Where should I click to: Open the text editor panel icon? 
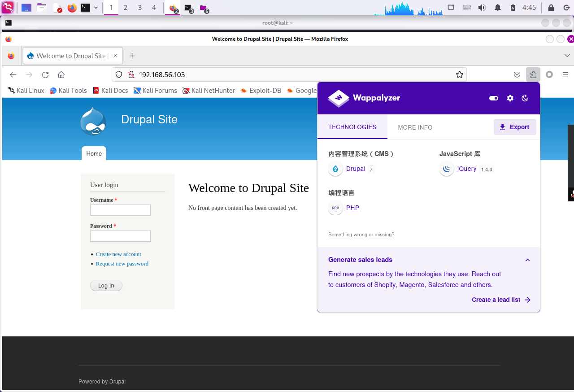click(57, 8)
